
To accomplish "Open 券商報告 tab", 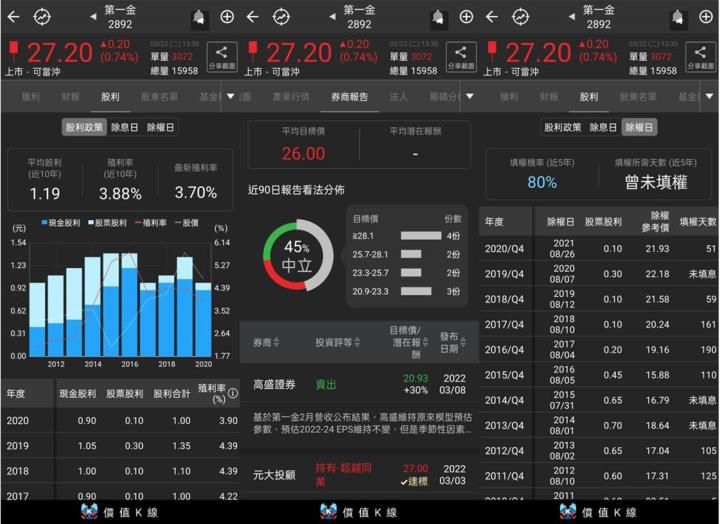I will click(x=349, y=96).
